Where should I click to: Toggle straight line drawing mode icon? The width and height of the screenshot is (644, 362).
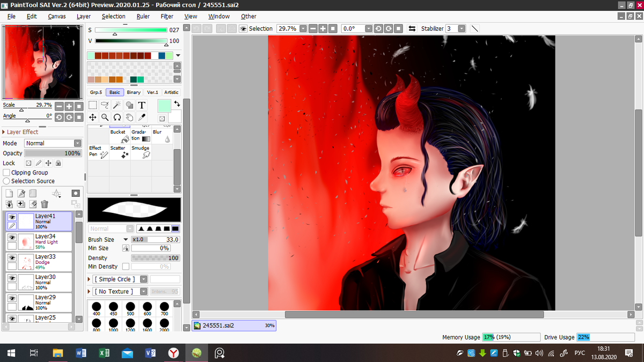(x=474, y=28)
